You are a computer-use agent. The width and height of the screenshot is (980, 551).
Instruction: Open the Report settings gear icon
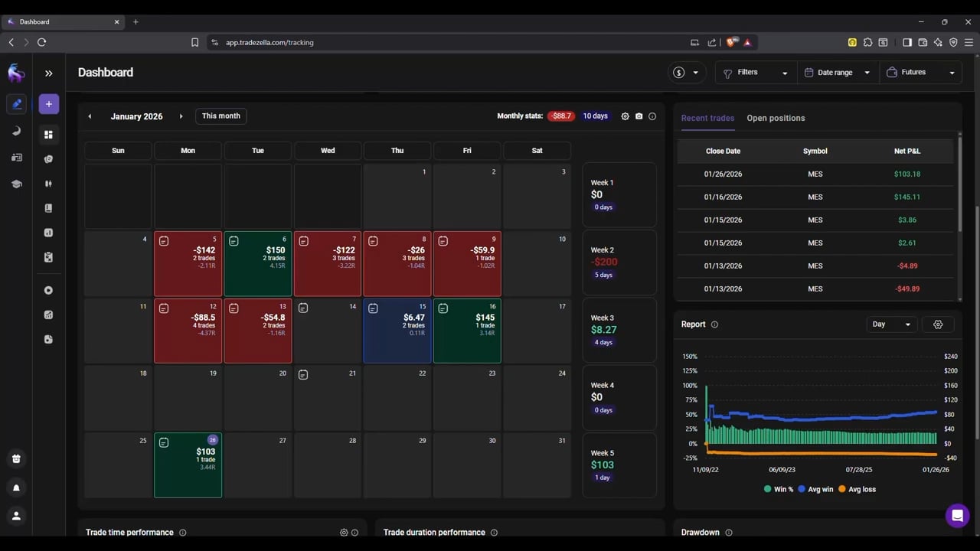click(938, 324)
